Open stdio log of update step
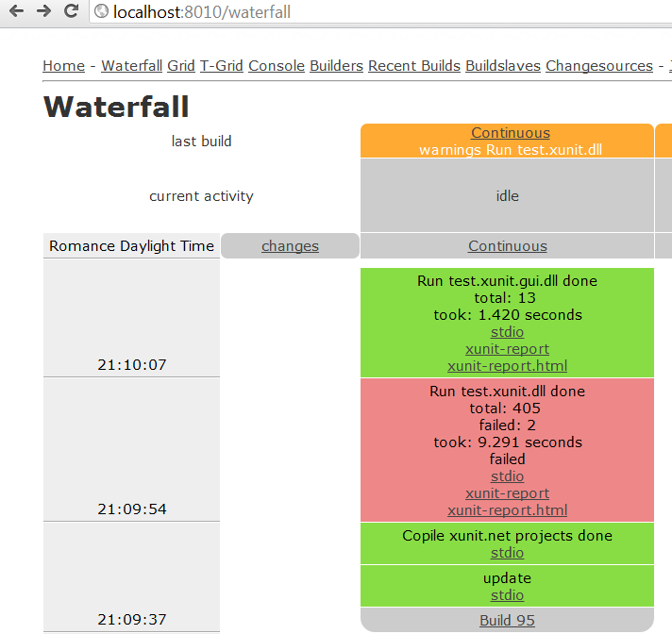 tap(507, 595)
